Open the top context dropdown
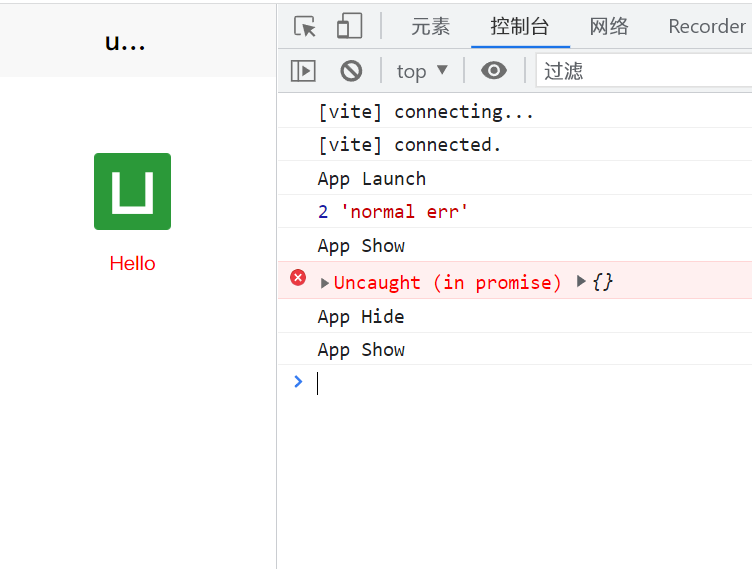This screenshot has width=752, height=569. (422, 71)
